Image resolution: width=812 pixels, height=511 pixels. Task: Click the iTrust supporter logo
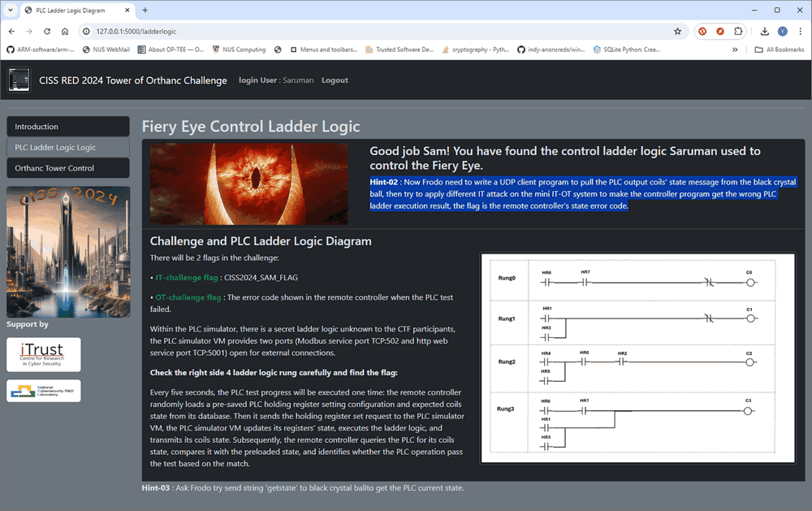point(44,354)
